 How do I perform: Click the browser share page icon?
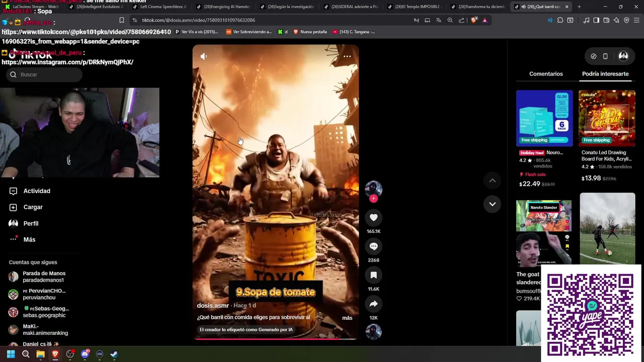[461, 20]
